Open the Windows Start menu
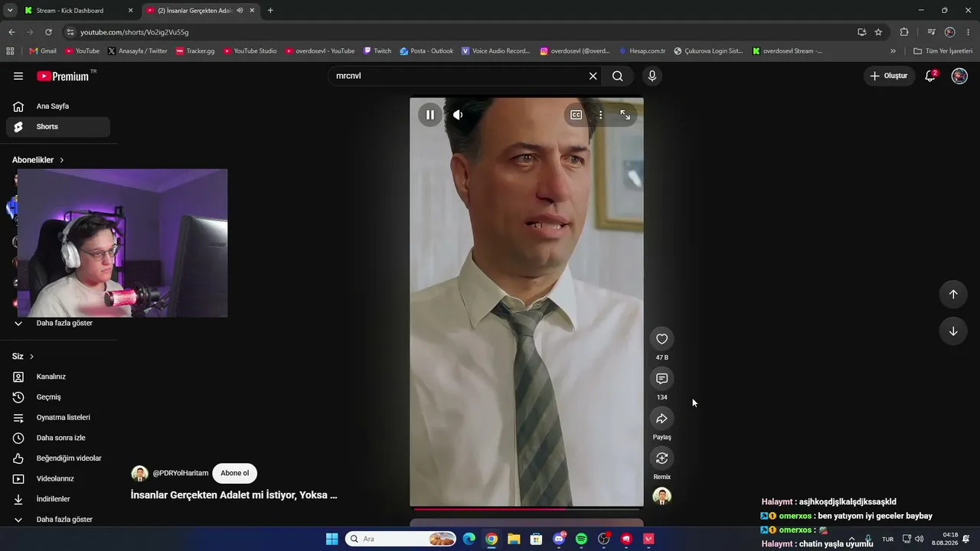Viewport: 980px width, 551px height. [x=332, y=540]
